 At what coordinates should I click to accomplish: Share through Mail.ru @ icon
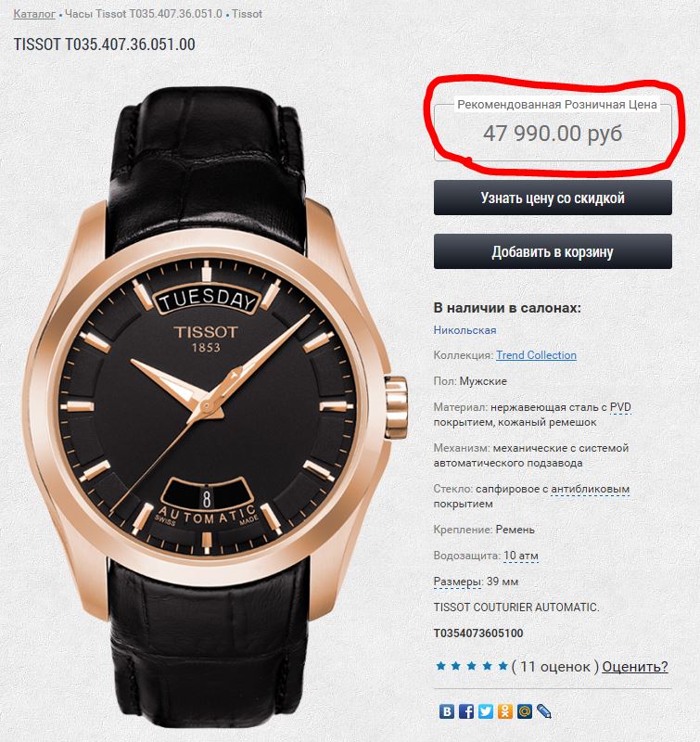[x=524, y=711]
